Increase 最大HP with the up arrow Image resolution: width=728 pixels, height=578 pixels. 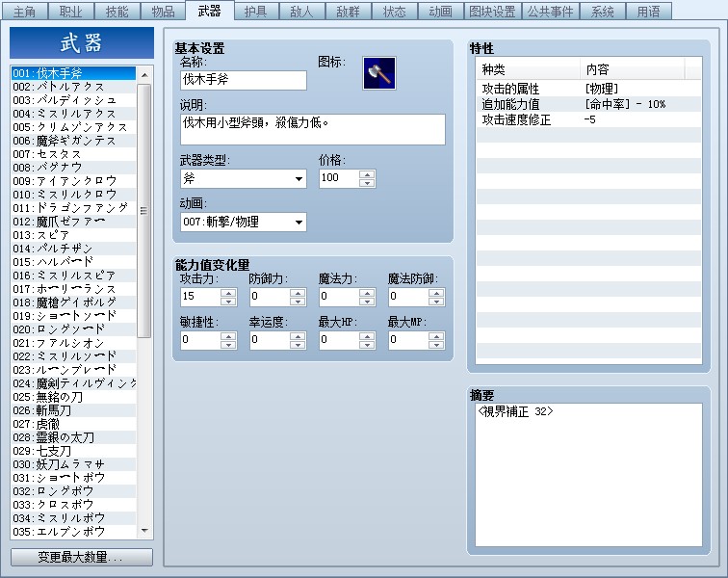(x=367, y=336)
